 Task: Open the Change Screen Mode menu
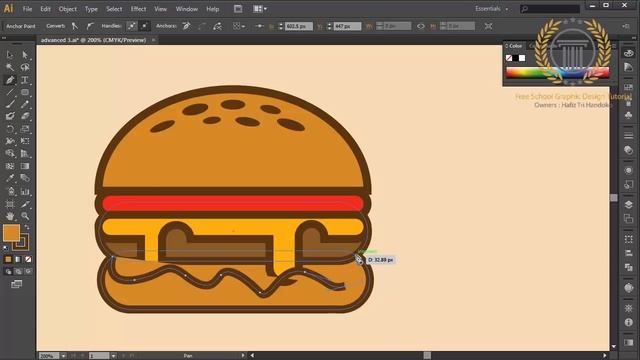[x=17, y=284]
